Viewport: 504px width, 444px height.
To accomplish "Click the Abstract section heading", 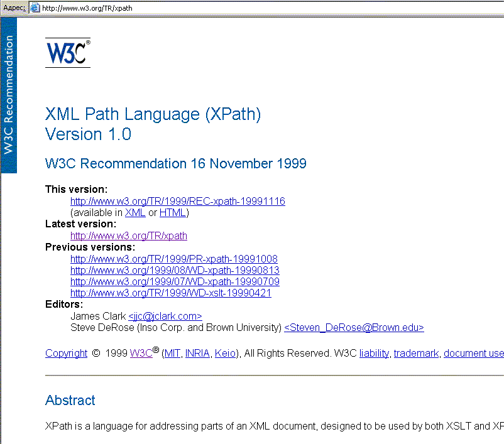I will [x=70, y=400].
